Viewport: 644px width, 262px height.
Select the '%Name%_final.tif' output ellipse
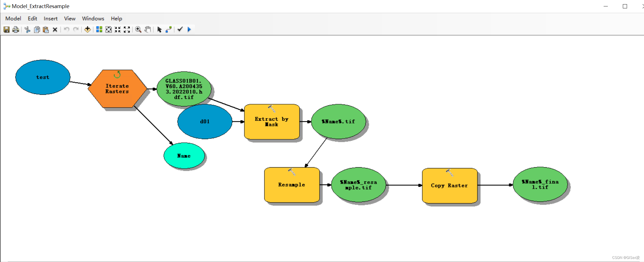[540, 184]
